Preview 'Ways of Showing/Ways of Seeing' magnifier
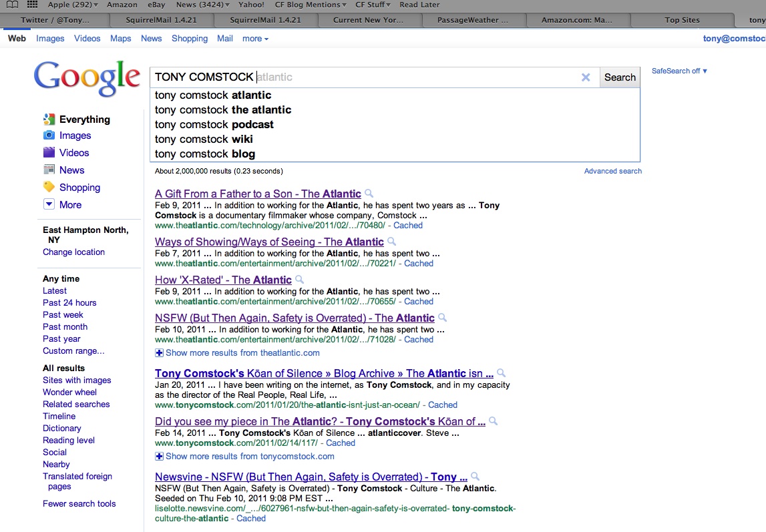 click(x=392, y=241)
